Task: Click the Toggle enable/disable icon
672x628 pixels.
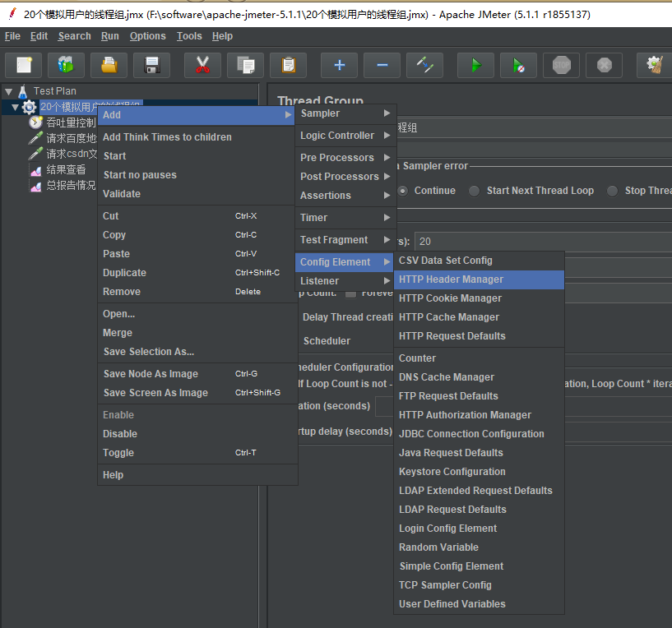Action: click(424, 65)
